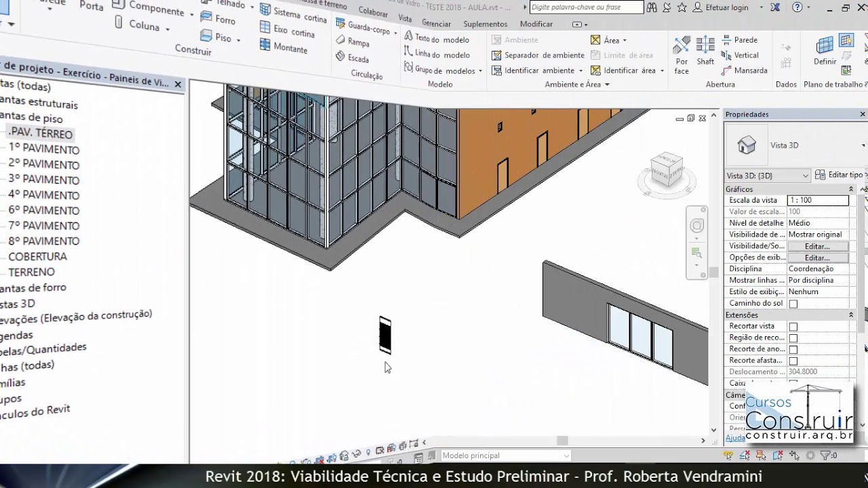Image resolution: width=868 pixels, height=488 pixels.
Task: Close the project browser panel
Action: [x=178, y=84]
